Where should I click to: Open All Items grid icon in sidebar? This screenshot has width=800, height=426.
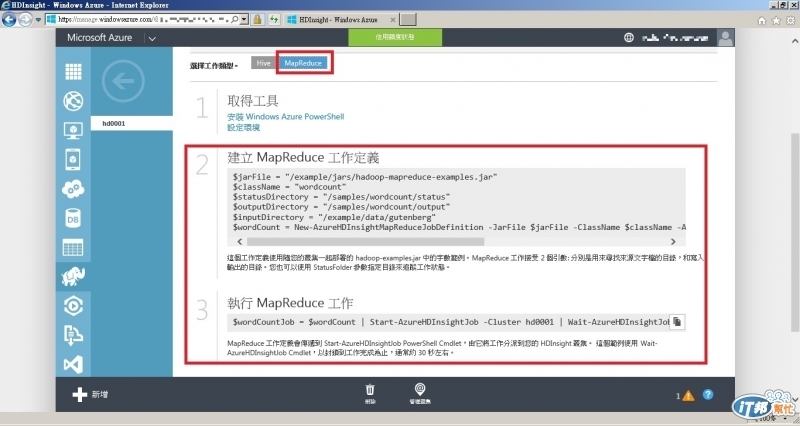(73, 72)
